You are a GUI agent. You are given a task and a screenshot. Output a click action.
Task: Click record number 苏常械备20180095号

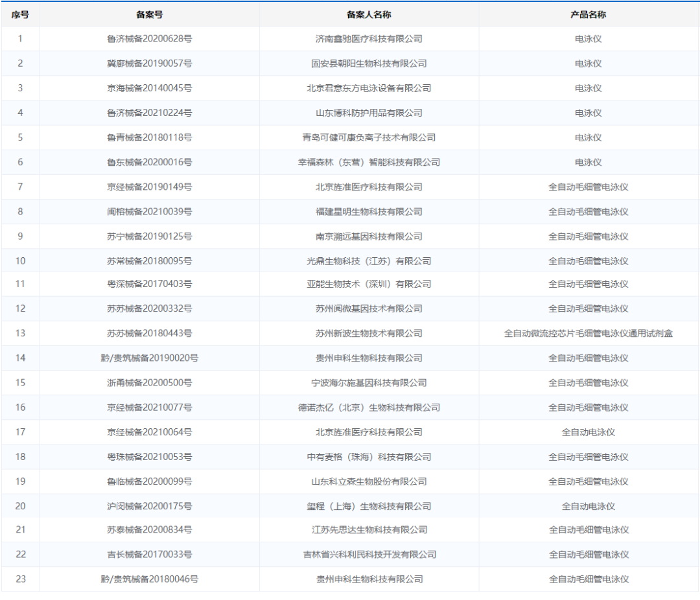150,260
